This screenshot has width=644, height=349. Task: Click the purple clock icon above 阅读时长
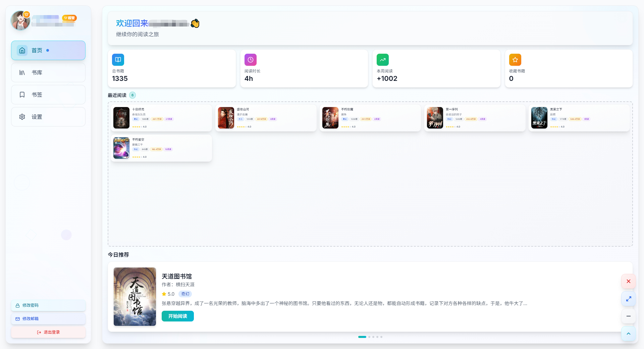click(x=251, y=60)
